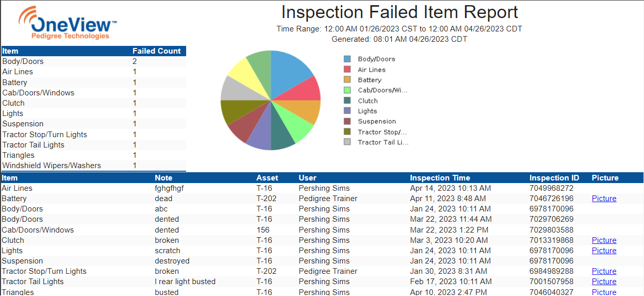Image resolution: width=644 pixels, height=296 pixels.
Task: Click the Note column header
Action: tap(163, 178)
